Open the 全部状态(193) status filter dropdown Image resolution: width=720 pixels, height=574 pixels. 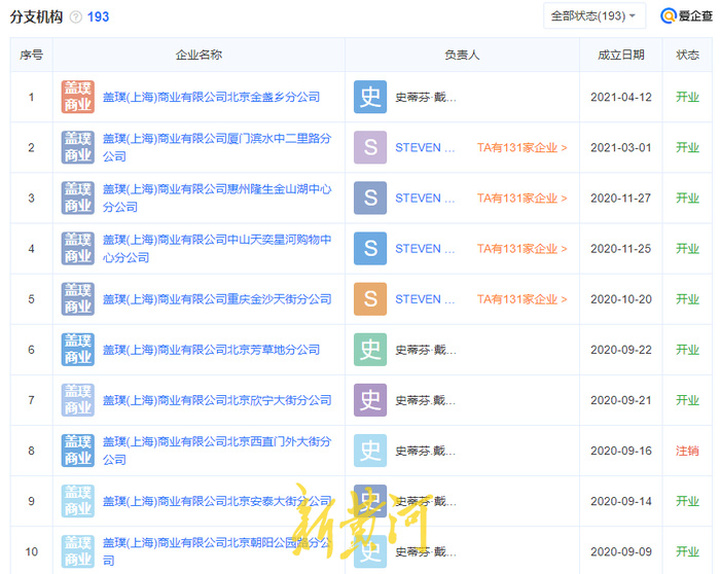[x=594, y=16]
